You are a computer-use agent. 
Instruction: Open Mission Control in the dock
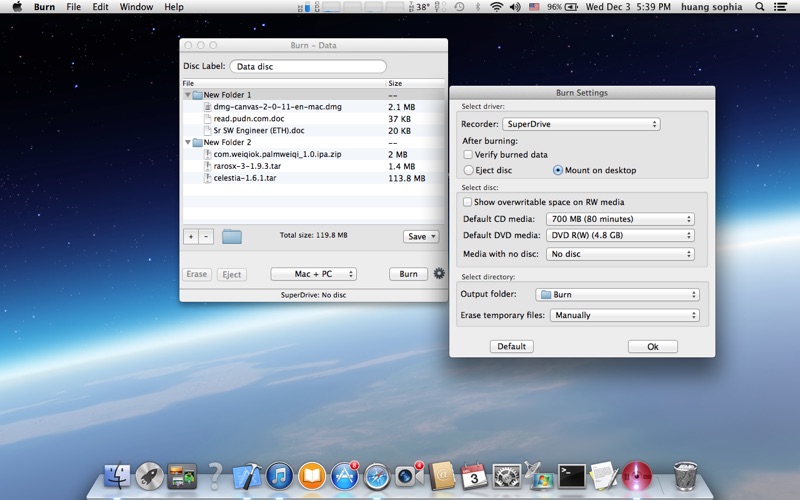[182, 476]
